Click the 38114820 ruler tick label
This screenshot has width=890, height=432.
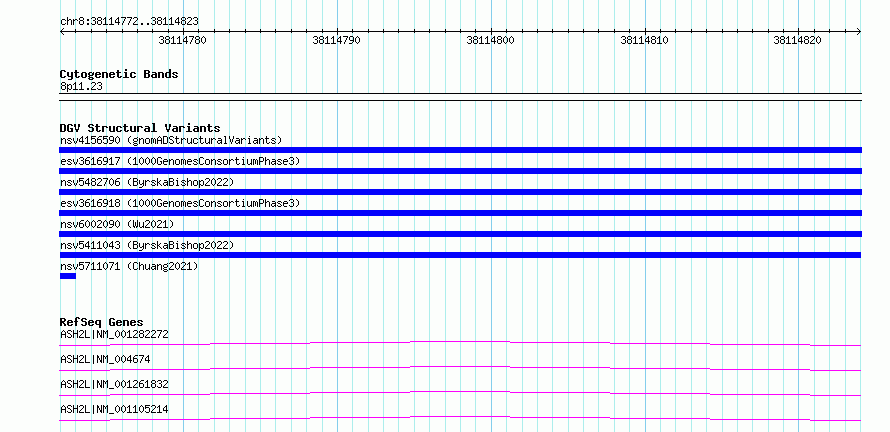coord(797,40)
